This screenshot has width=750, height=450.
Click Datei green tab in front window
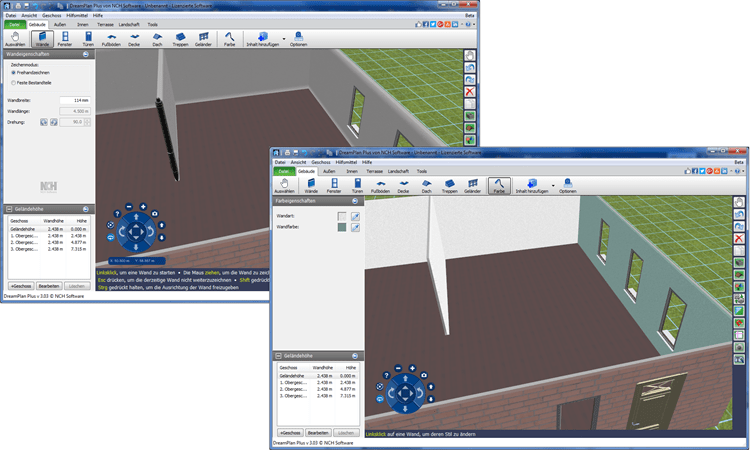[284, 171]
